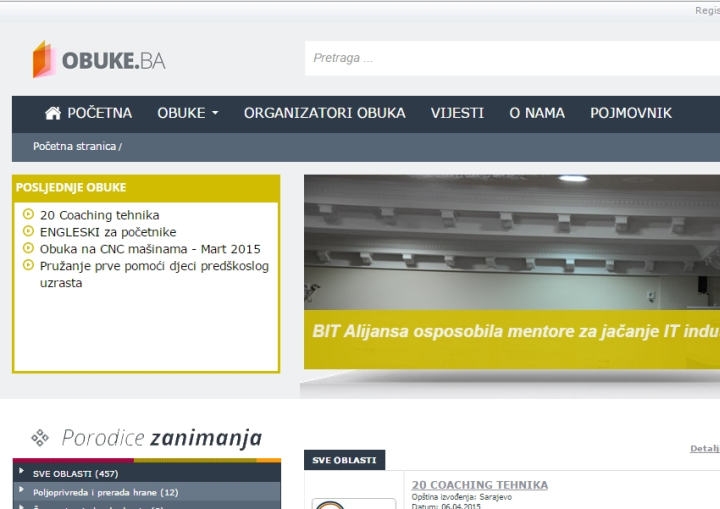Open the Obuka na CNC mašinama link

pos(150,249)
